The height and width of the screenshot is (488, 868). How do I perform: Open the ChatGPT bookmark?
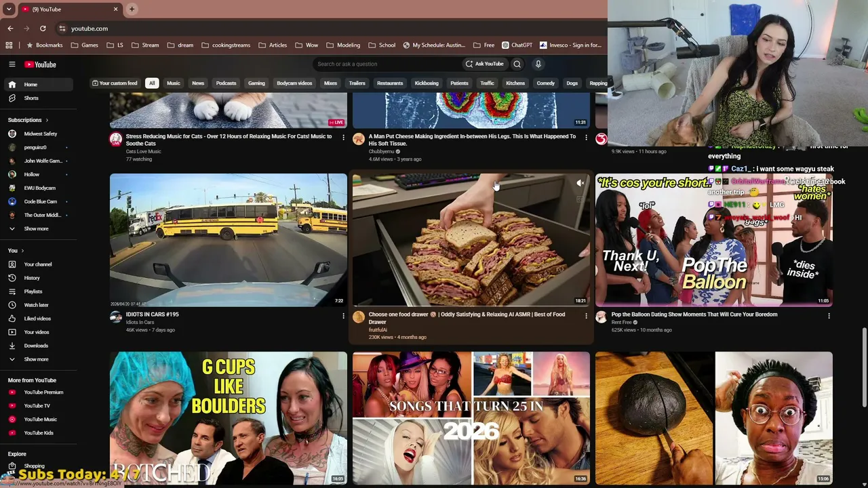coord(517,45)
